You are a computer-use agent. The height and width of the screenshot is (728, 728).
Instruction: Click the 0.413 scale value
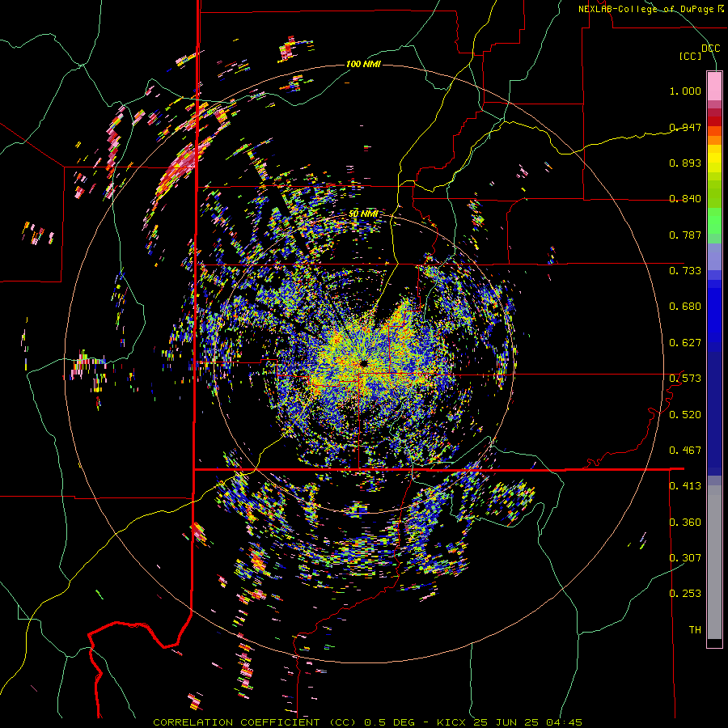(x=685, y=486)
